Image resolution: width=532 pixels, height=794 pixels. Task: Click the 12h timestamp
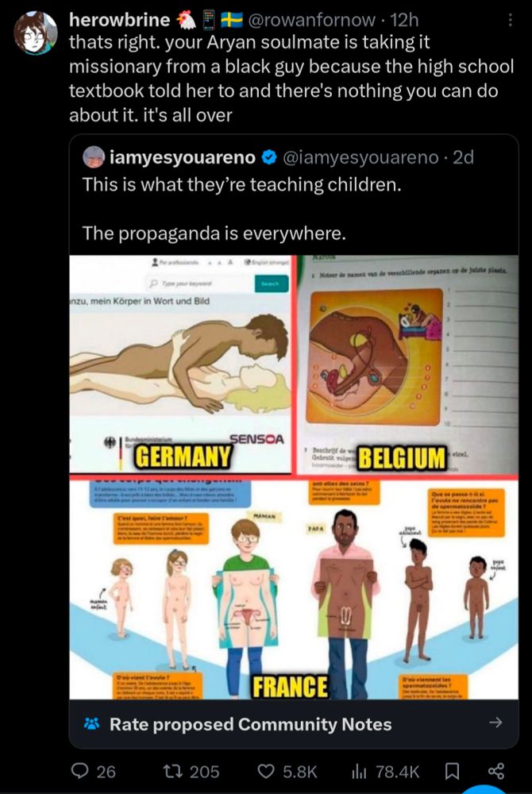[x=404, y=20]
